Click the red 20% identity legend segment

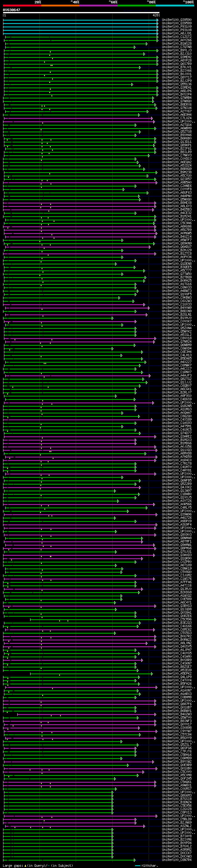tap(22, 6)
